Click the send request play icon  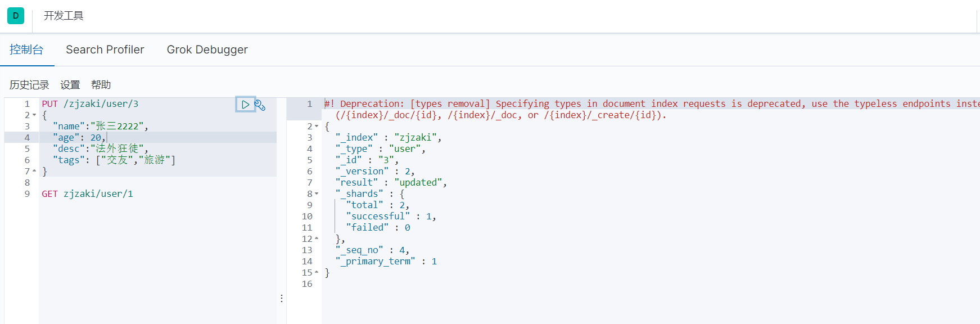coord(245,105)
